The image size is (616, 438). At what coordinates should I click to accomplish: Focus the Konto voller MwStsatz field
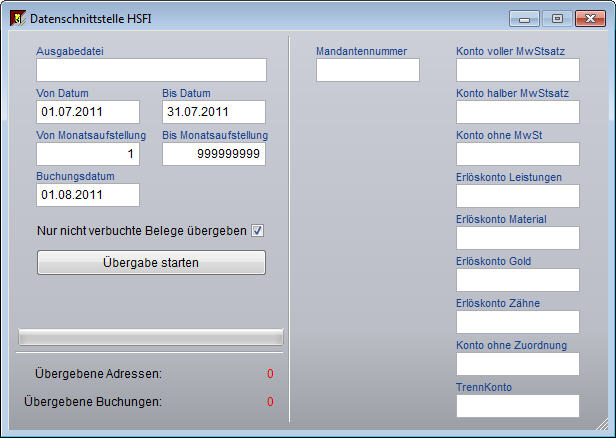click(518, 70)
